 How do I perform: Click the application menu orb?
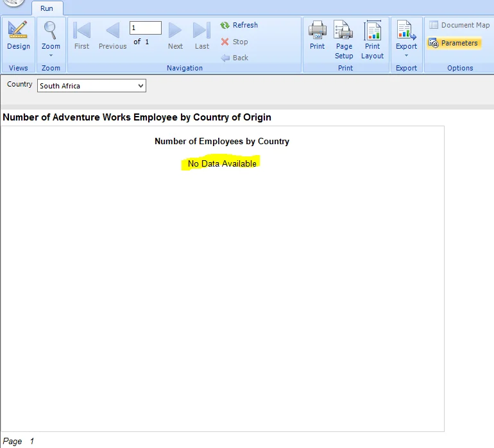click(14, 3)
